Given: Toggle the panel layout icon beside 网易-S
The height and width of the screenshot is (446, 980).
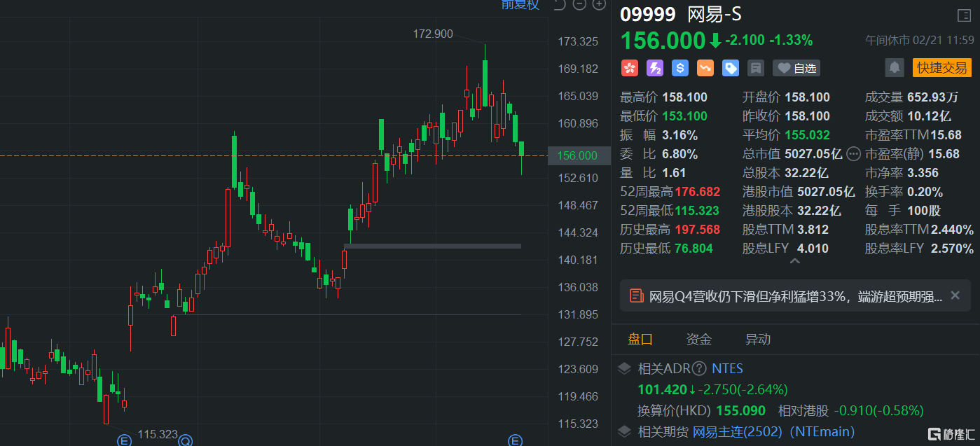Looking at the screenshot, I should tap(964, 15).
